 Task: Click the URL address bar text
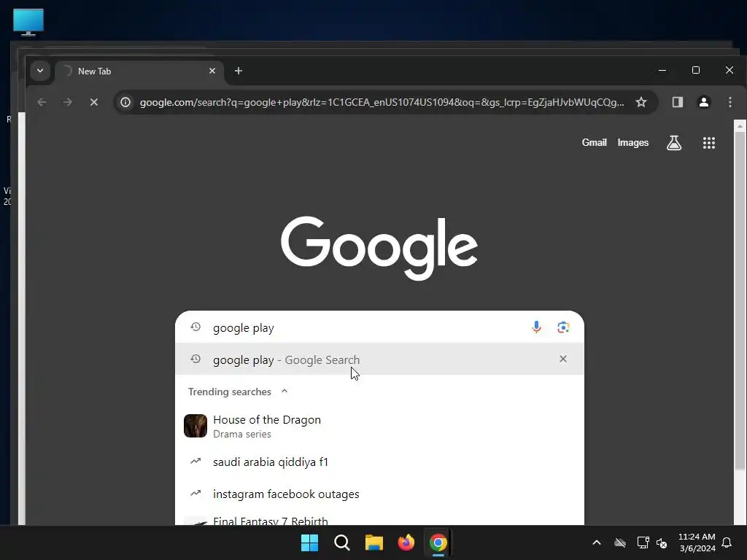point(382,102)
